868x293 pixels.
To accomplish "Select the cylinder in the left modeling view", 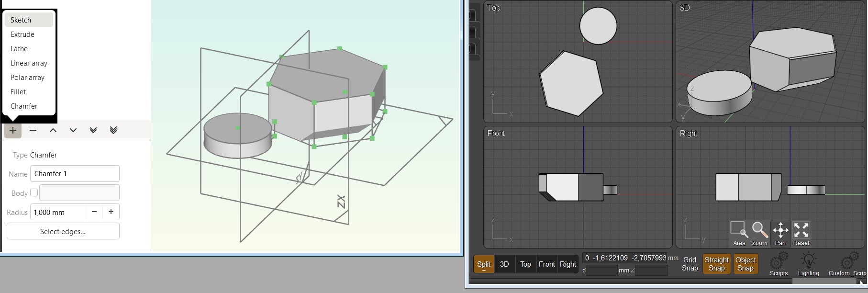I will (238, 136).
